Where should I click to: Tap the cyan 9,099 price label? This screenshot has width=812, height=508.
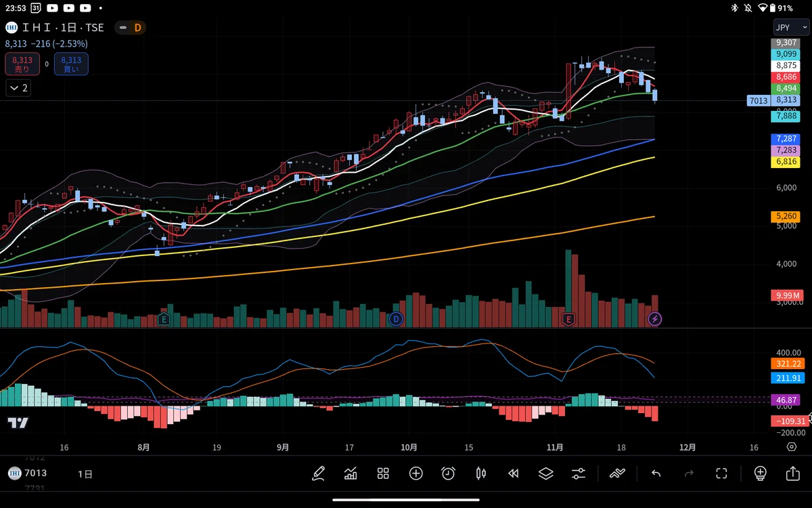pos(786,54)
